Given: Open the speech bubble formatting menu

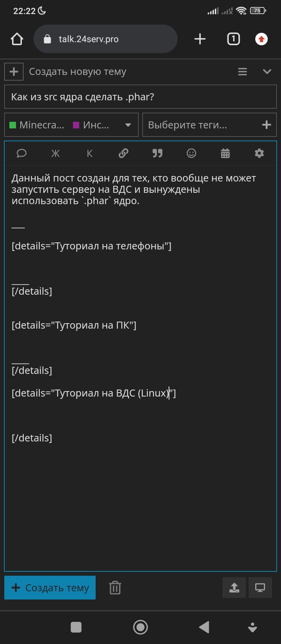Looking at the screenshot, I should coord(21,153).
